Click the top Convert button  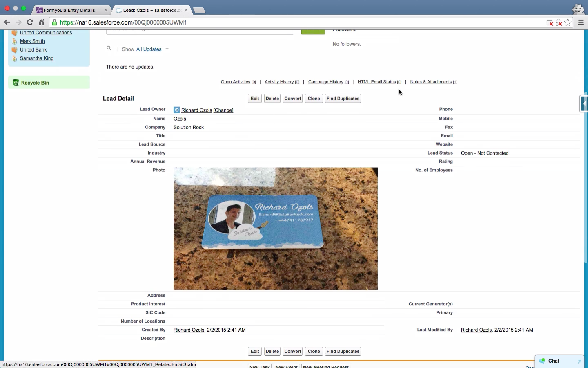pos(293,99)
